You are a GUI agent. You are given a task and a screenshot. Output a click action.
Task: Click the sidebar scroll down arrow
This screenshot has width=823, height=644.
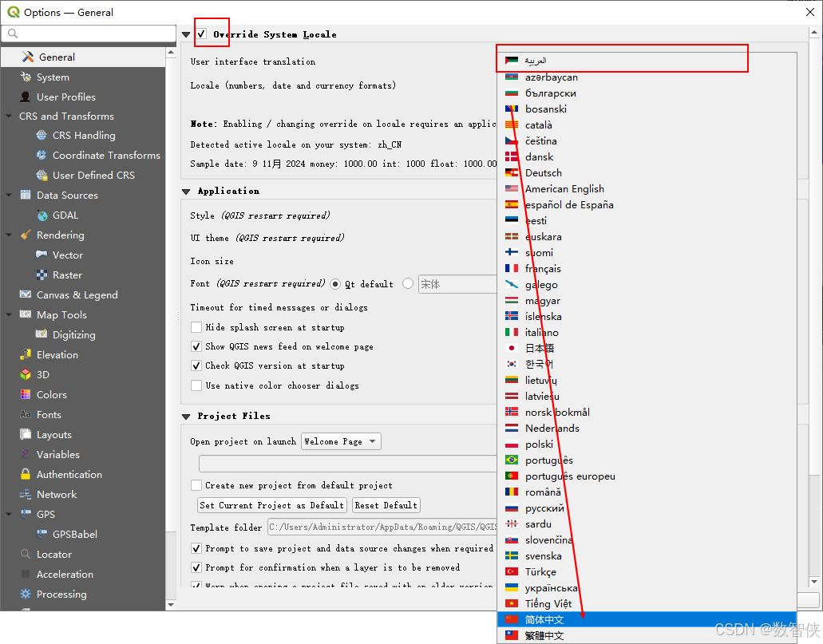pyautogui.click(x=171, y=605)
